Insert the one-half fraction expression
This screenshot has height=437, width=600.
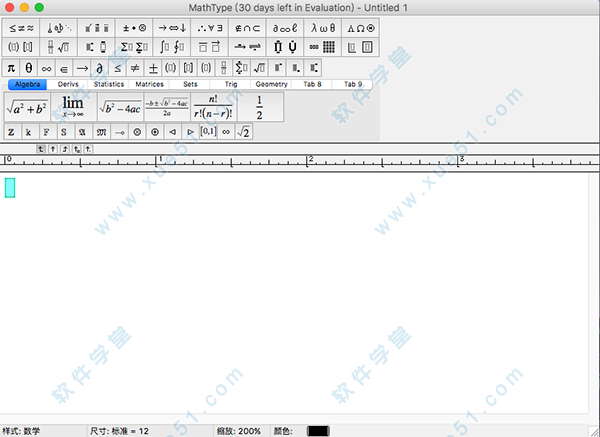(260, 107)
